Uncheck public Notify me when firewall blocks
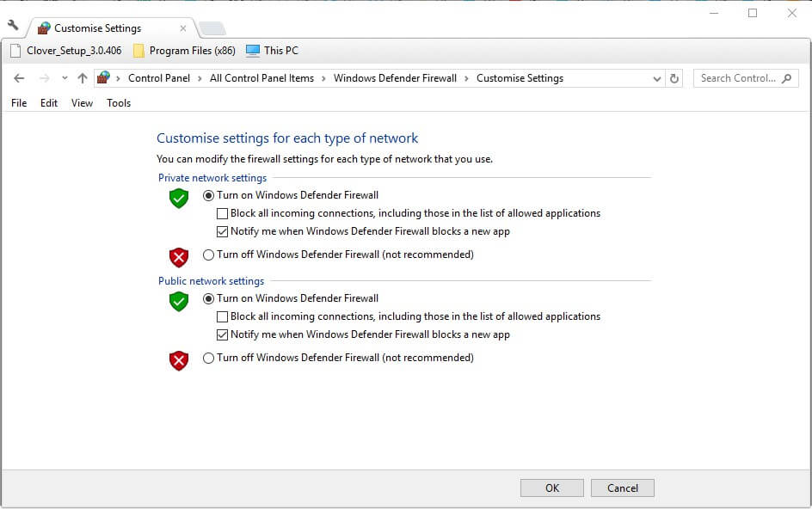Screen dimensions: 812x509 223,334
